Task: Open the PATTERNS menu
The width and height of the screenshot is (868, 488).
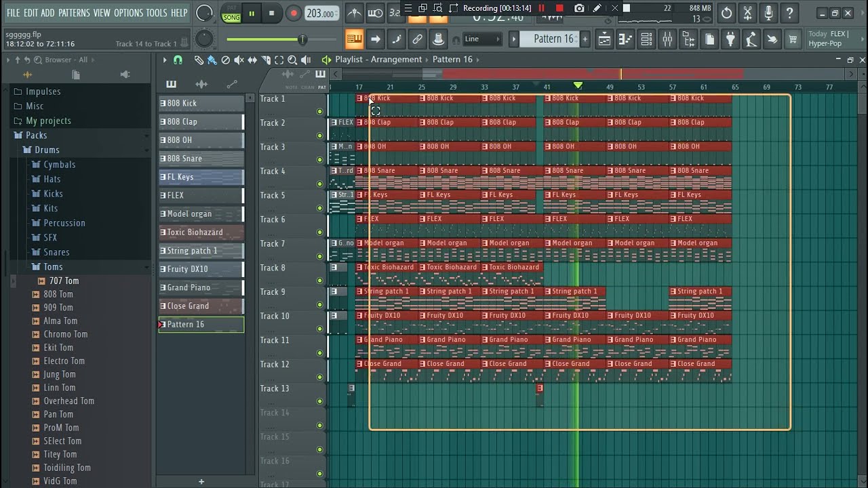Action: coord(74,13)
